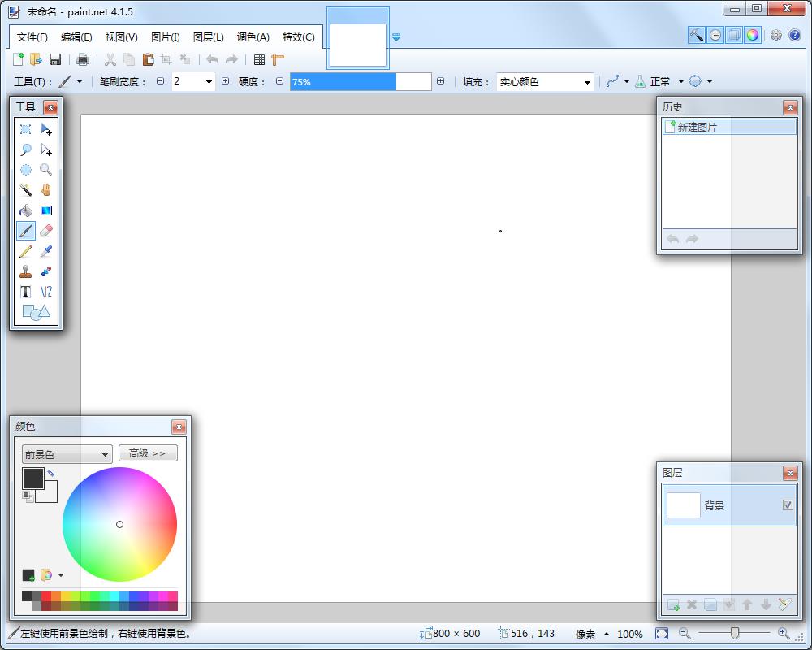The height and width of the screenshot is (650, 812).
Task: Pick the Paint Bucket tool
Action: pyautogui.click(x=26, y=210)
